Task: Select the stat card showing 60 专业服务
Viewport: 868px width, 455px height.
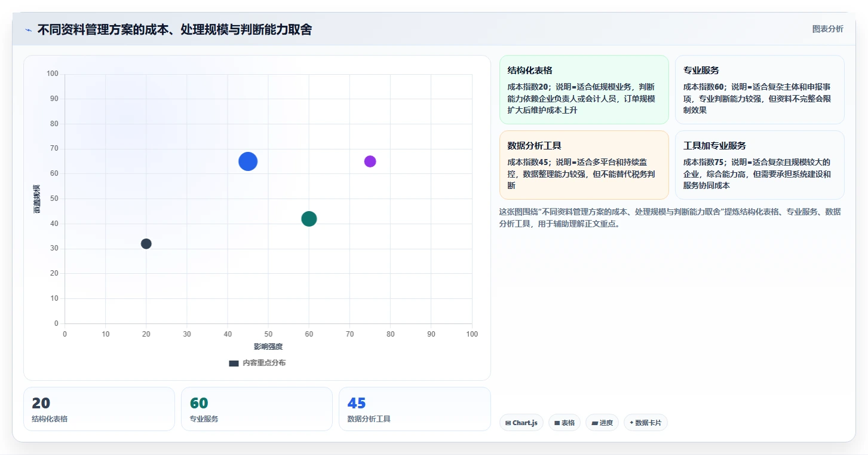Action: coord(257,409)
